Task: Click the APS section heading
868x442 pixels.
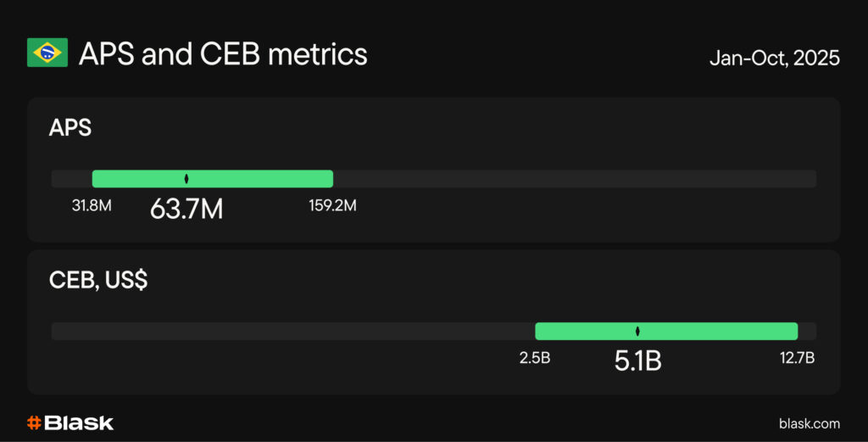Action: point(70,128)
